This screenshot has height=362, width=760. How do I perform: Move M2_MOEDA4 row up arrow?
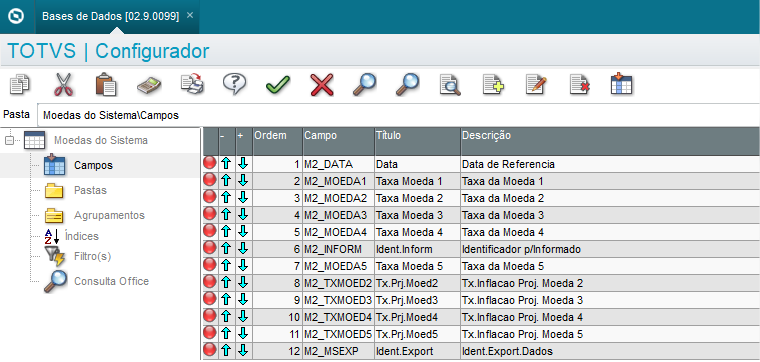[x=226, y=232]
